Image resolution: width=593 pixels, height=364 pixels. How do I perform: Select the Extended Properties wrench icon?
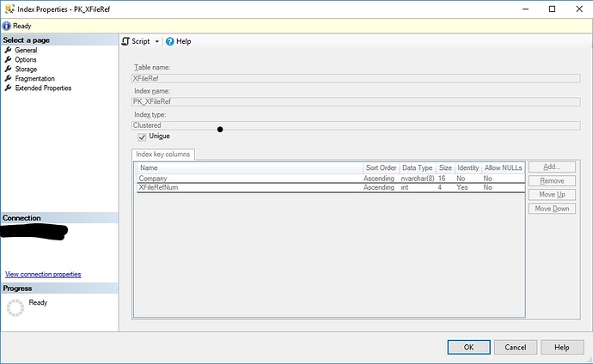[x=8, y=88]
